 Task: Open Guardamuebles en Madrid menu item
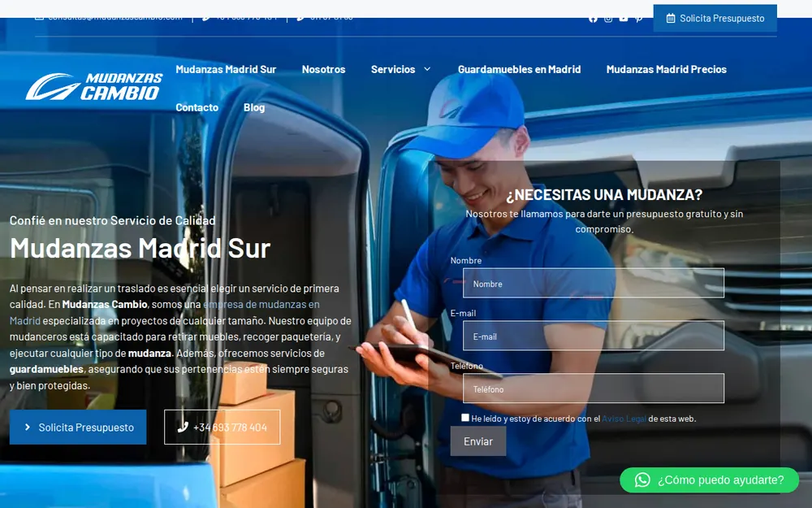(x=520, y=69)
